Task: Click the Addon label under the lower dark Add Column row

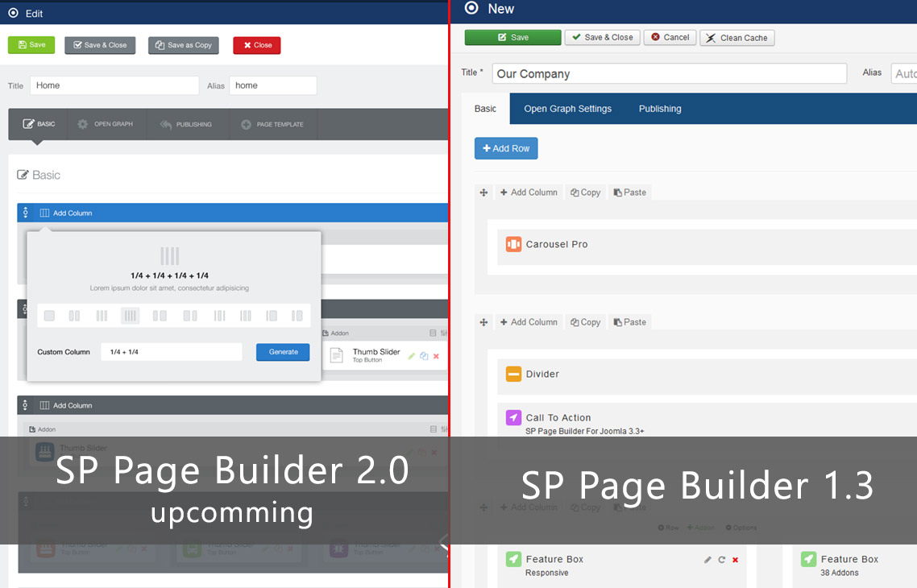Action: [43, 429]
